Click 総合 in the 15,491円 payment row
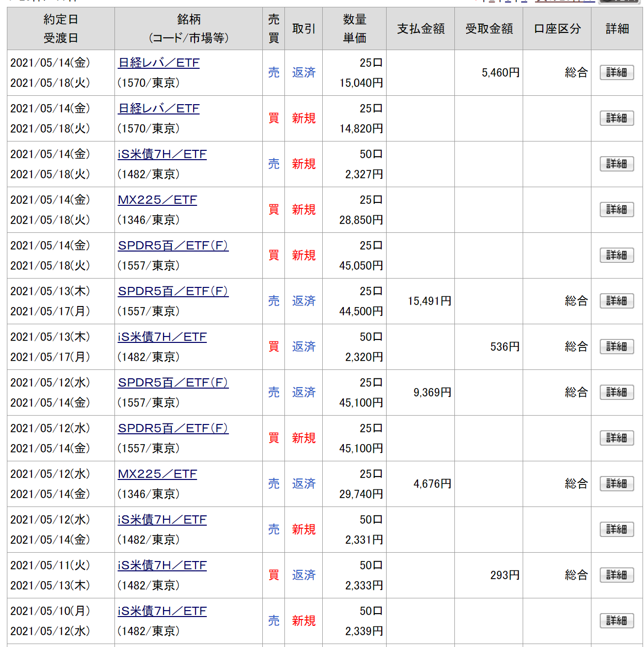Image resolution: width=644 pixels, height=647 pixels. (576, 301)
